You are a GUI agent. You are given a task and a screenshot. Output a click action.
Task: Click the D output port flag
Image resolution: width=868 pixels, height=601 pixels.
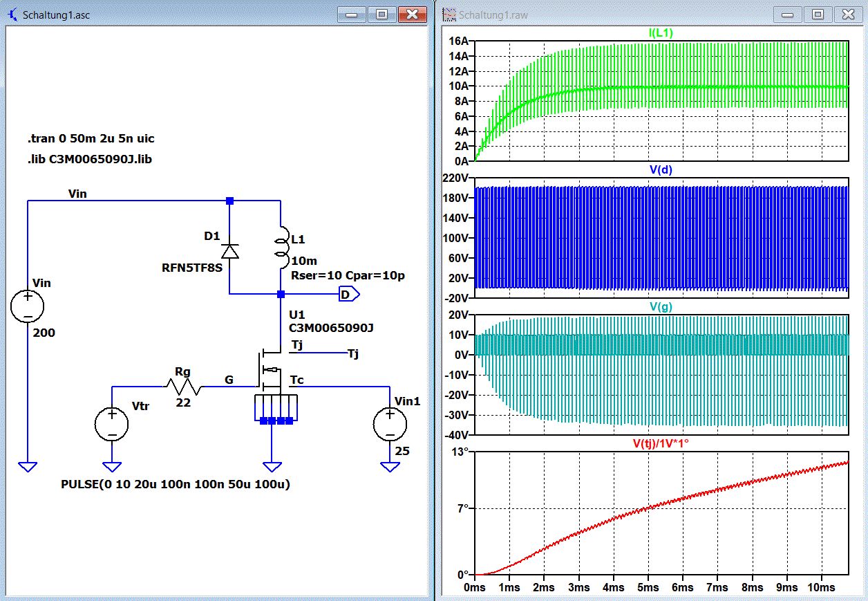[x=348, y=295]
